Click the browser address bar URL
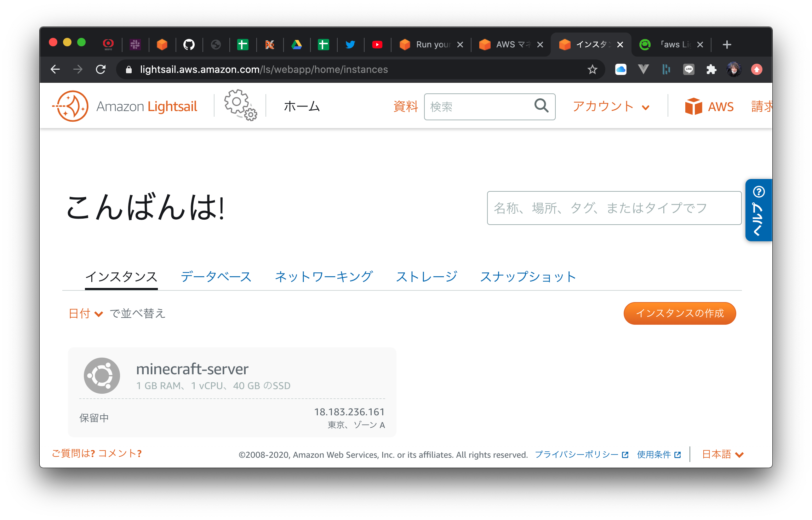812x520 pixels. tap(264, 69)
